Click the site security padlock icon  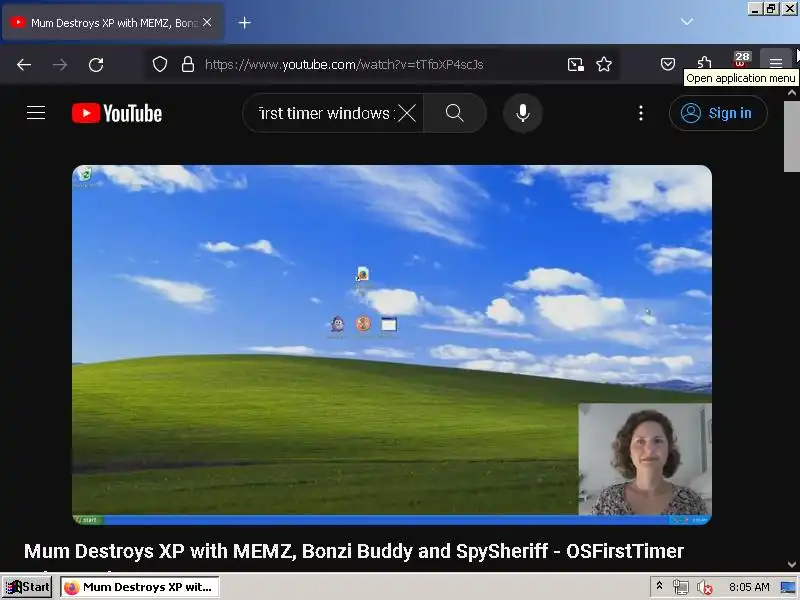(x=188, y=64)
